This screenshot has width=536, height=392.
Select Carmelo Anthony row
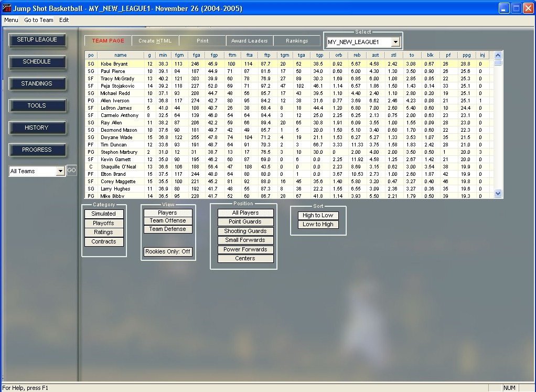click(x=289, y=115)
